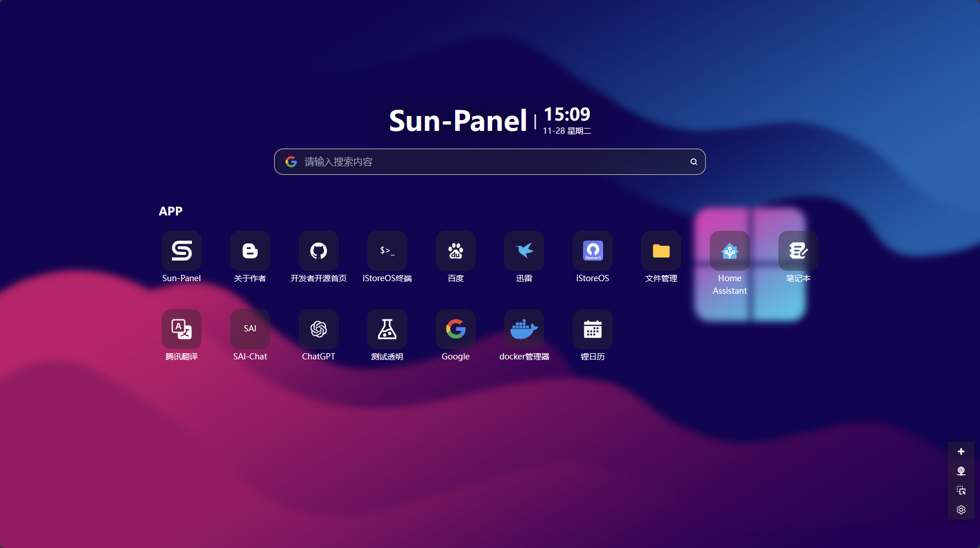The height and width of the screenshot is (548, 980).
Task: Open the docker管理器 whale icon
Action: [524, 329]
